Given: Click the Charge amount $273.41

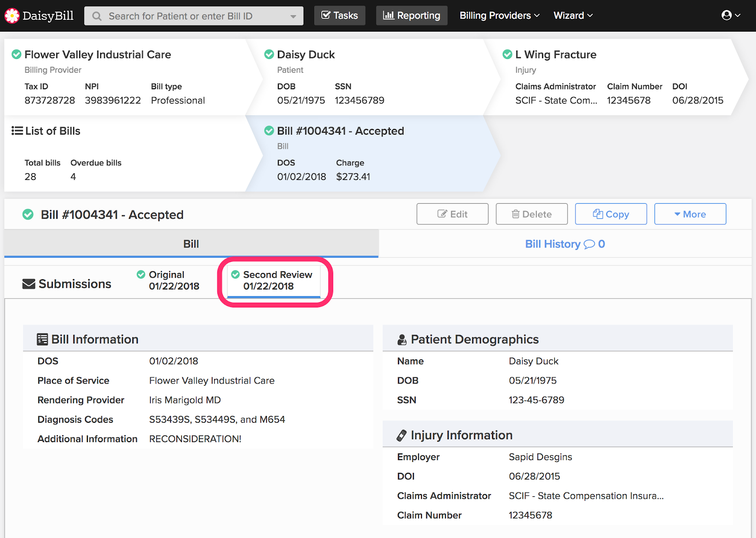Looking at the screenshot, I should [x=353, y=177].
